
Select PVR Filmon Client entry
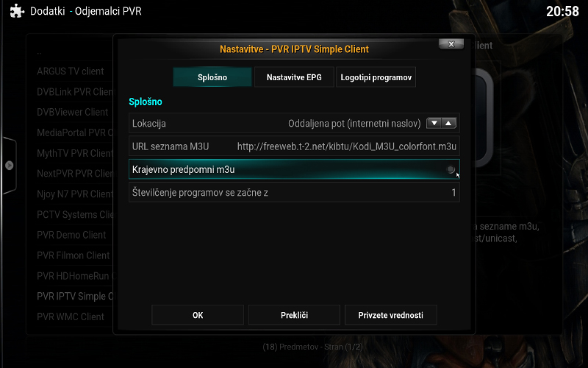(x=73, y=255)
